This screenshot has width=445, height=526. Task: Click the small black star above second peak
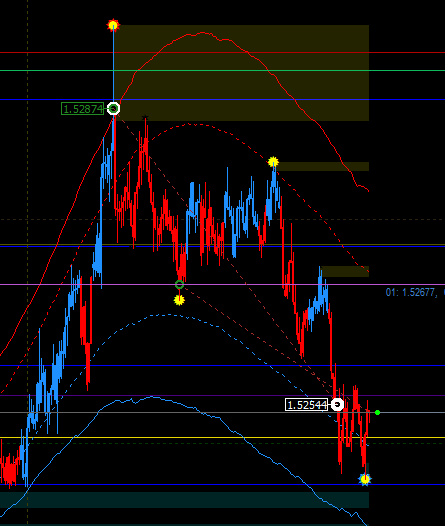145,118
